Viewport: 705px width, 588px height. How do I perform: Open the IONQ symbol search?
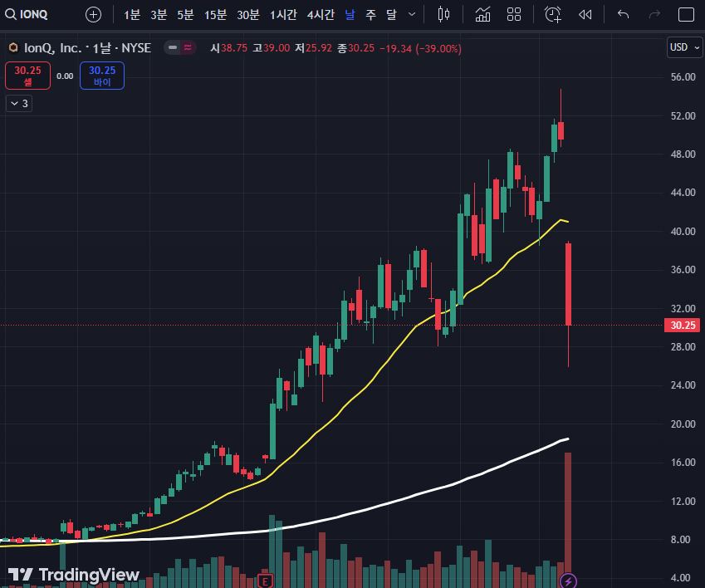coord(27,14)
